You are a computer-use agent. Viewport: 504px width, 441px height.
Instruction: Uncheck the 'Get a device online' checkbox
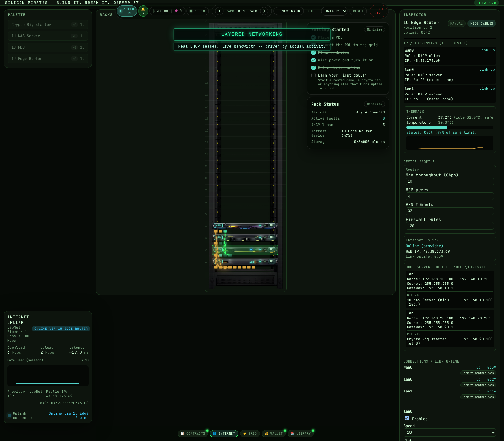[x=313, y=68]
